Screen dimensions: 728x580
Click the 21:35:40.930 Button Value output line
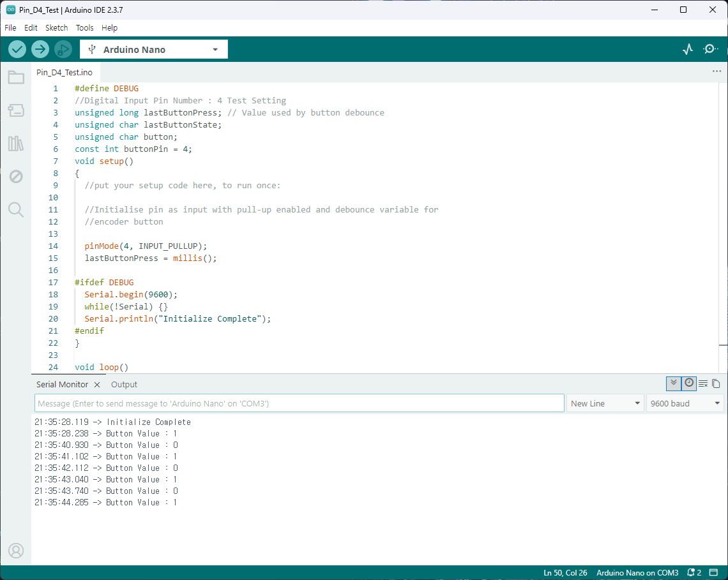point(106,445)
